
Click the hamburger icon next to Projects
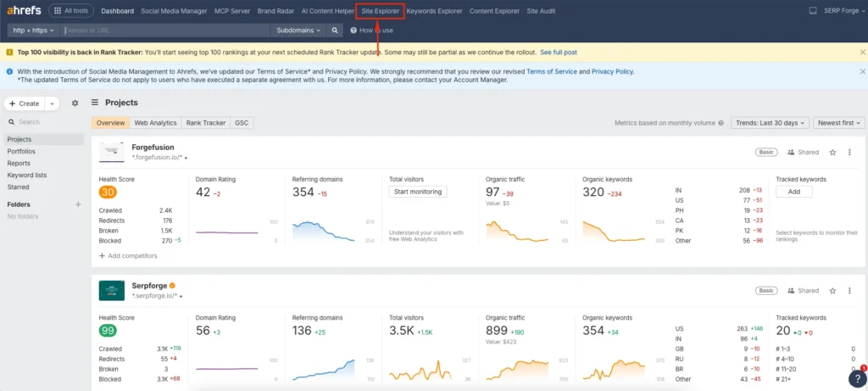pyautogui.click(x=95, y=103)
